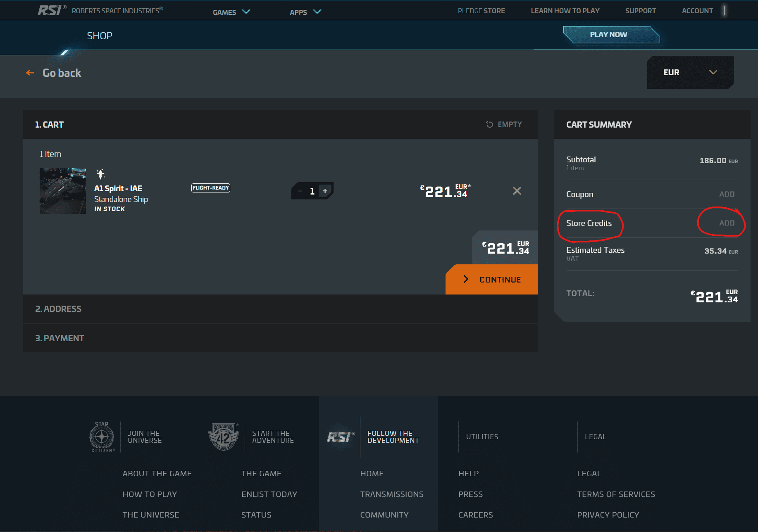Expand the 3. Payment section

[280, 338]
